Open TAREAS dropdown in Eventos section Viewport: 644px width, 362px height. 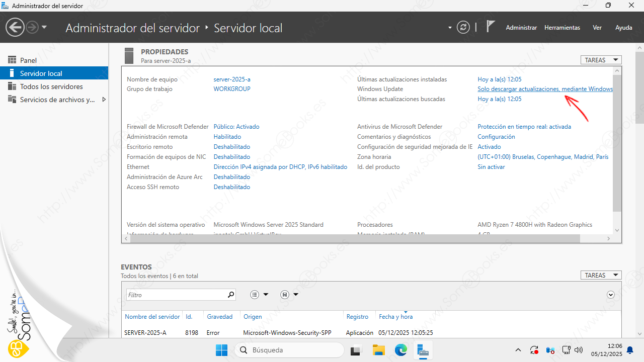[601, 275]
